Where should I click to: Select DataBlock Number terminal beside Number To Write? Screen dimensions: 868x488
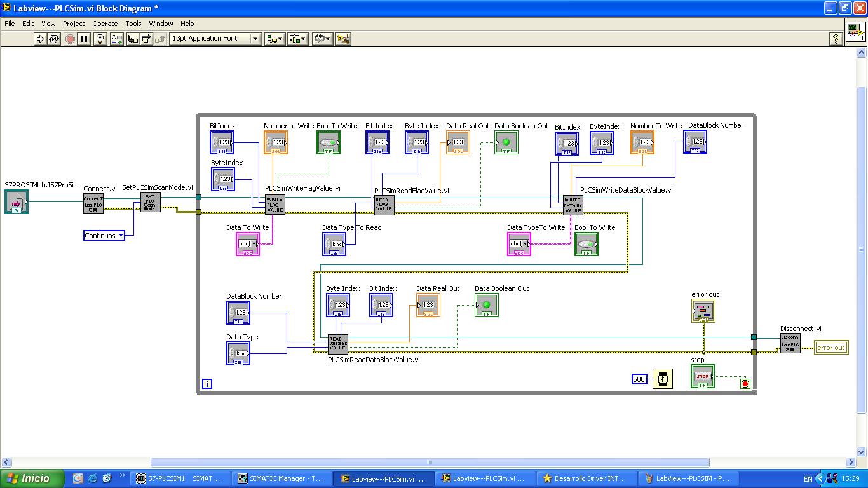[695, 142]
